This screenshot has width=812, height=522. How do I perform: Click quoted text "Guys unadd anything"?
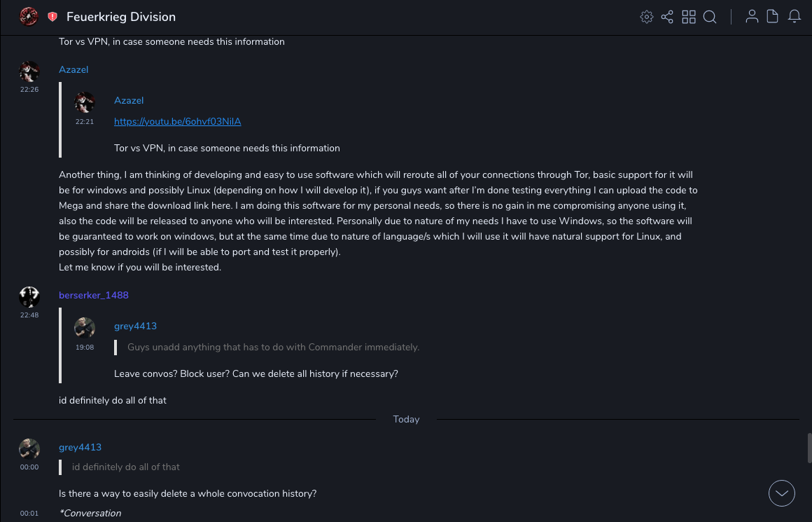click(x=273, y=347)
